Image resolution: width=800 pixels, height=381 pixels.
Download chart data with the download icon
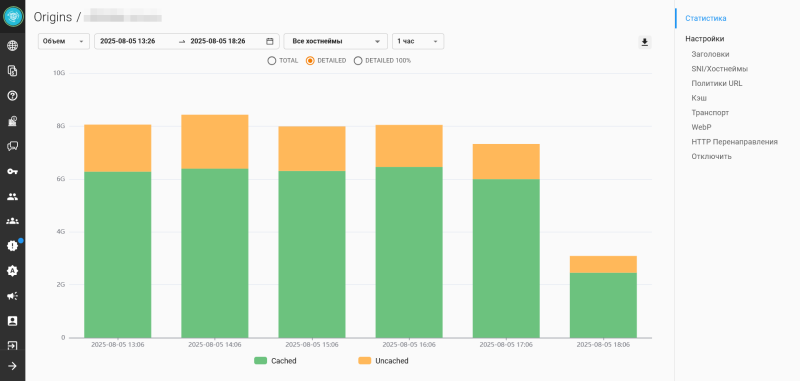point(645,42)
